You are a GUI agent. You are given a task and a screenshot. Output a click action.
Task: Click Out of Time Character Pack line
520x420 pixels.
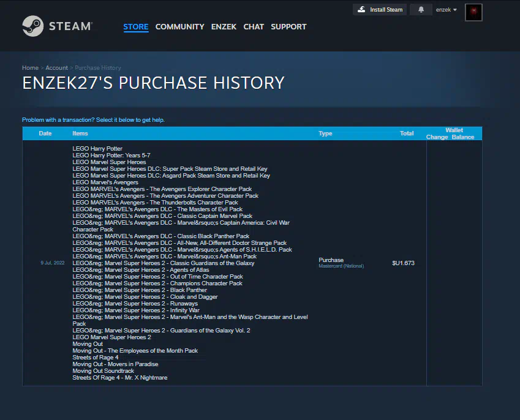coord(157,277)
